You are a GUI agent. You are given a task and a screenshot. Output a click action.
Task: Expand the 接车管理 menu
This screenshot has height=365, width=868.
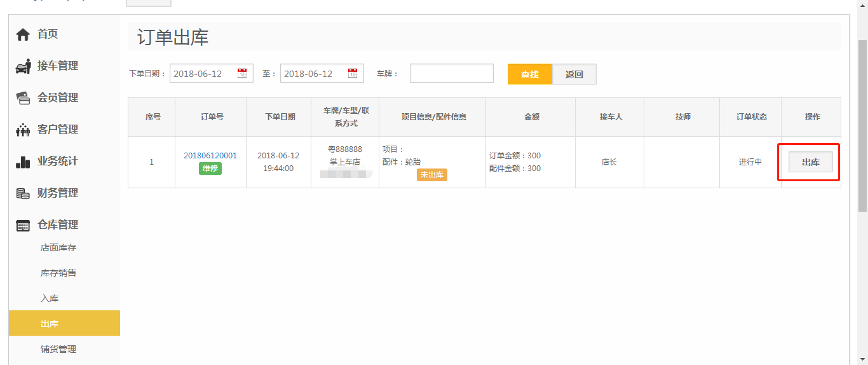(x=58, y=66)
